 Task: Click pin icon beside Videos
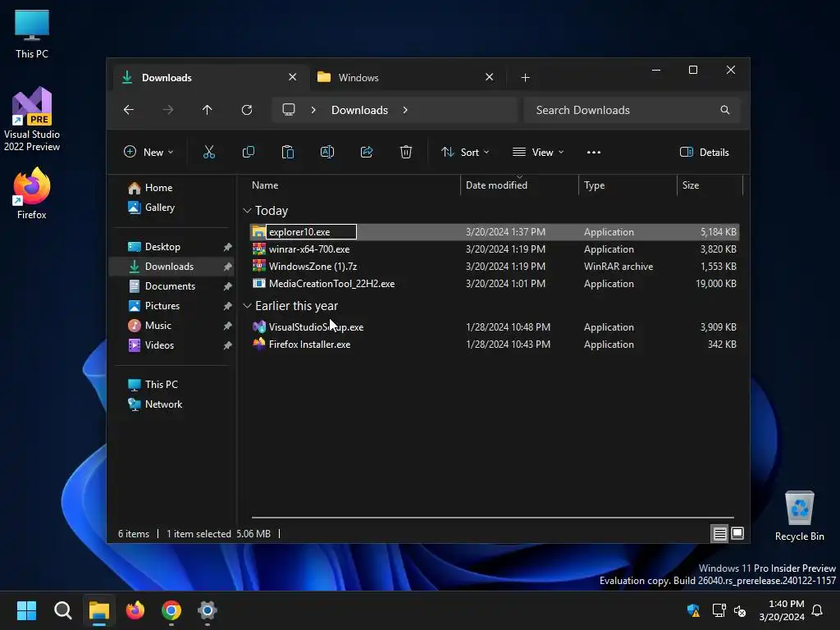pyautogui.click(x=228, y=345)
